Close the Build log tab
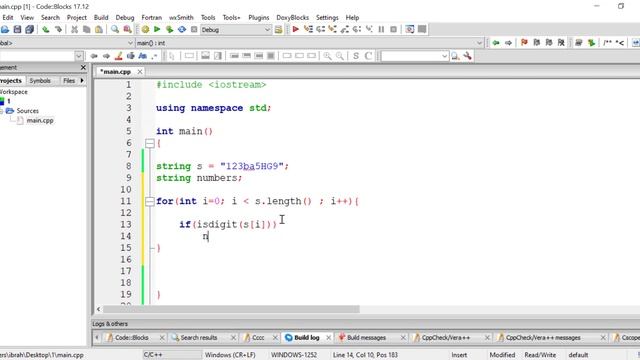Viewport: 640px width, 360px height. 328,338
